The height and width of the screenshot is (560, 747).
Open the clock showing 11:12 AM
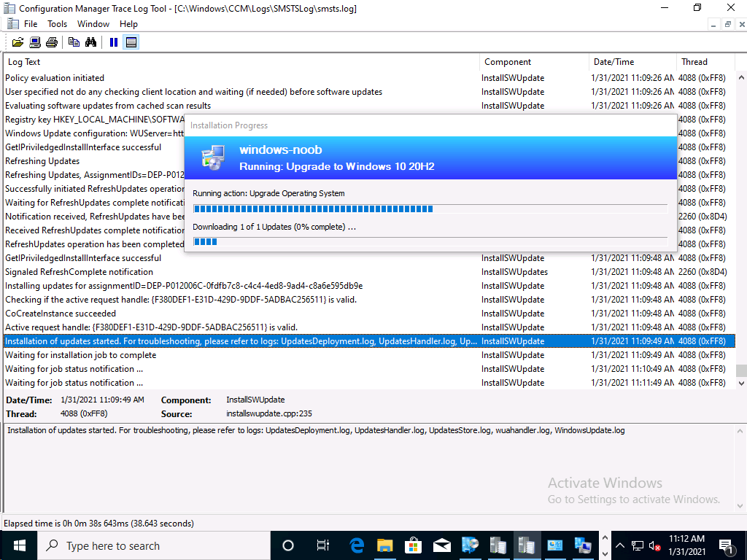pos(686,545)
